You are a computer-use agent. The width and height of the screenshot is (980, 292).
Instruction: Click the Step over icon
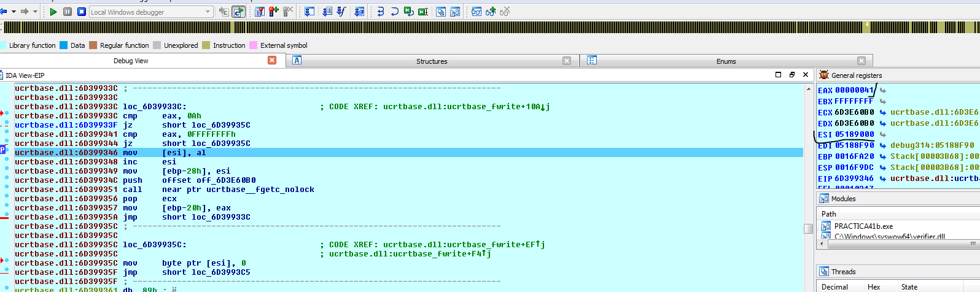coord(395,12)
